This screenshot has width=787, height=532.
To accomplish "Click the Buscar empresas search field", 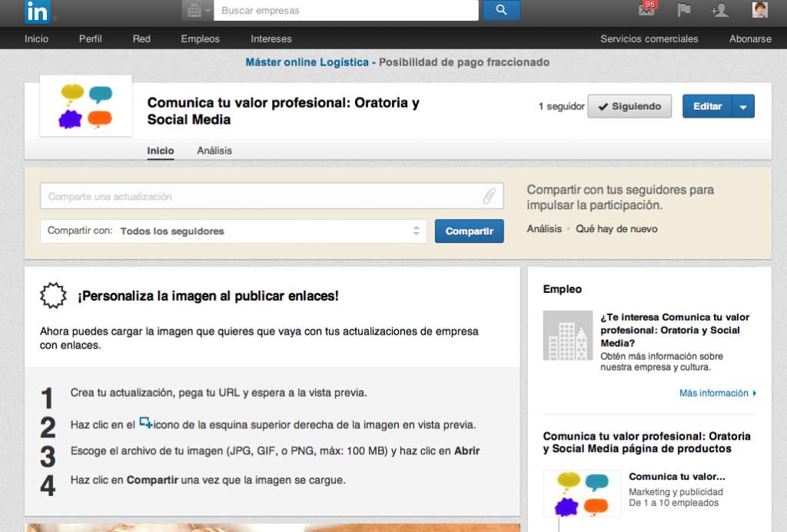I will click(346, 11).
